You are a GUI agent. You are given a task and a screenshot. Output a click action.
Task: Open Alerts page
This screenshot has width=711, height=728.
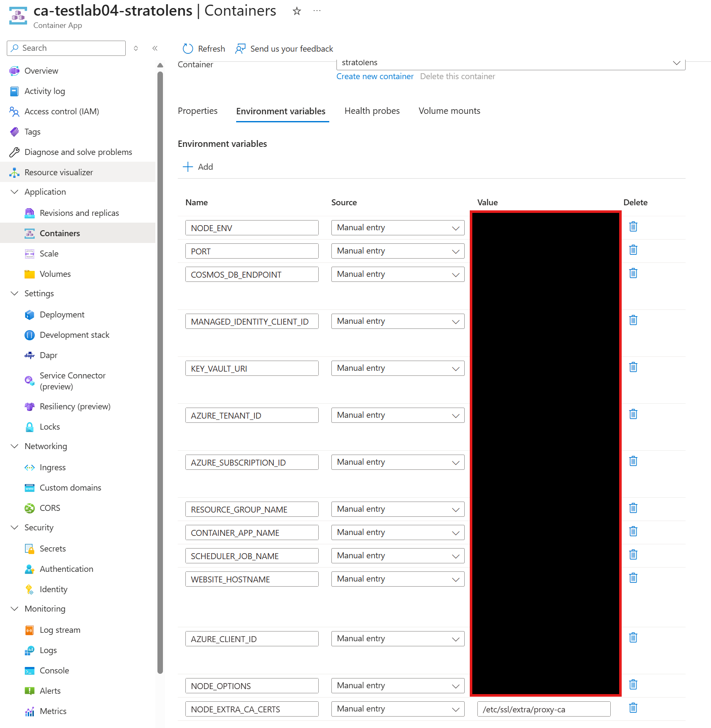50,691
